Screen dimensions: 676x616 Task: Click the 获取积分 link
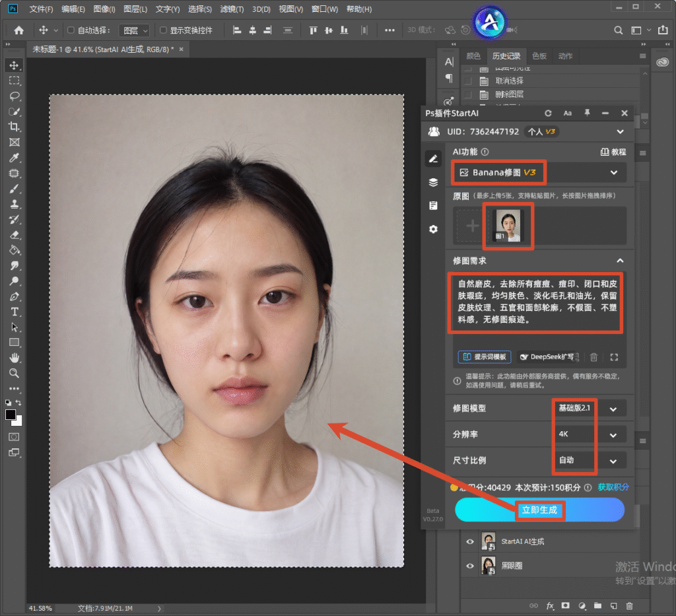tap(613, 487)
